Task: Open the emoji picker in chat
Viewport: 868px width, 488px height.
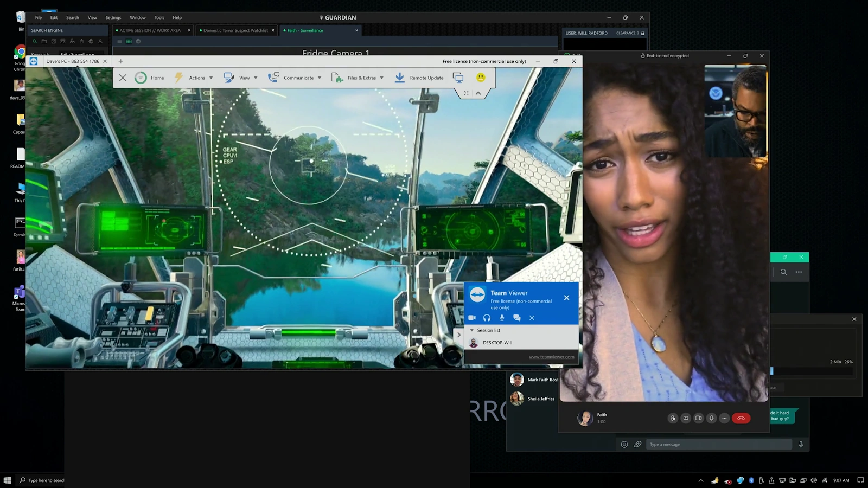Action: 624,444
